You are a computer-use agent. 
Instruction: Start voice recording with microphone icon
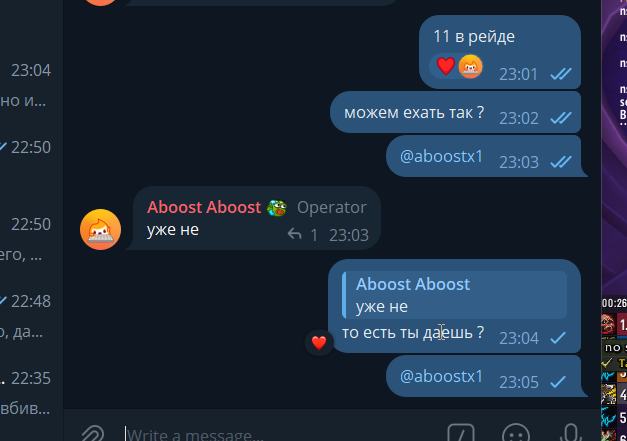pos(571,433)
